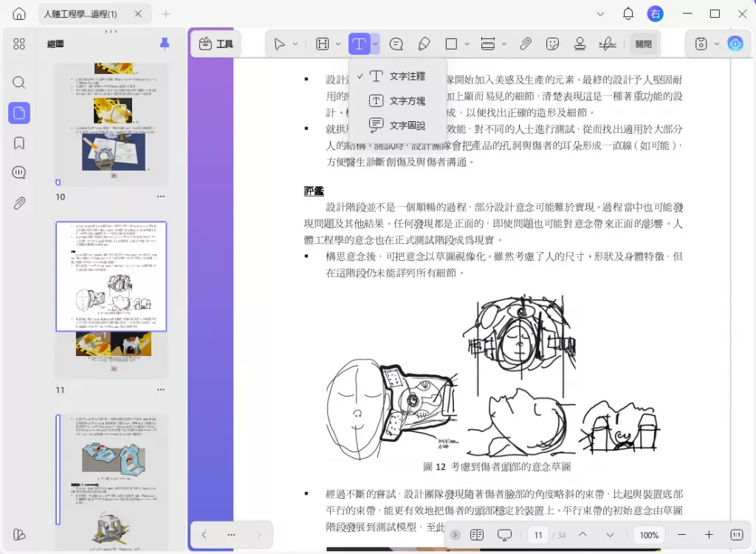Viewport: 756px width, 554px height.
Task: Select the page 11 thumbnail
Action: (111, 300)
